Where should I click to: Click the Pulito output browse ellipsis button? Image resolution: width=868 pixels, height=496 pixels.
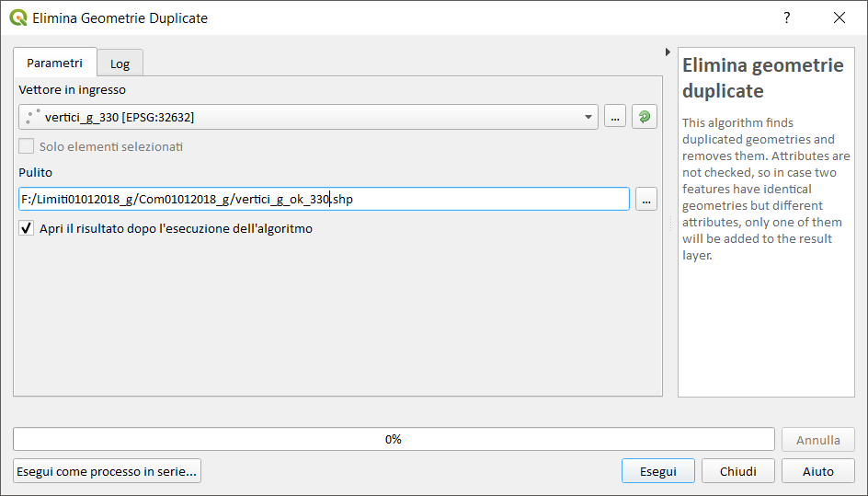point(646,199)
